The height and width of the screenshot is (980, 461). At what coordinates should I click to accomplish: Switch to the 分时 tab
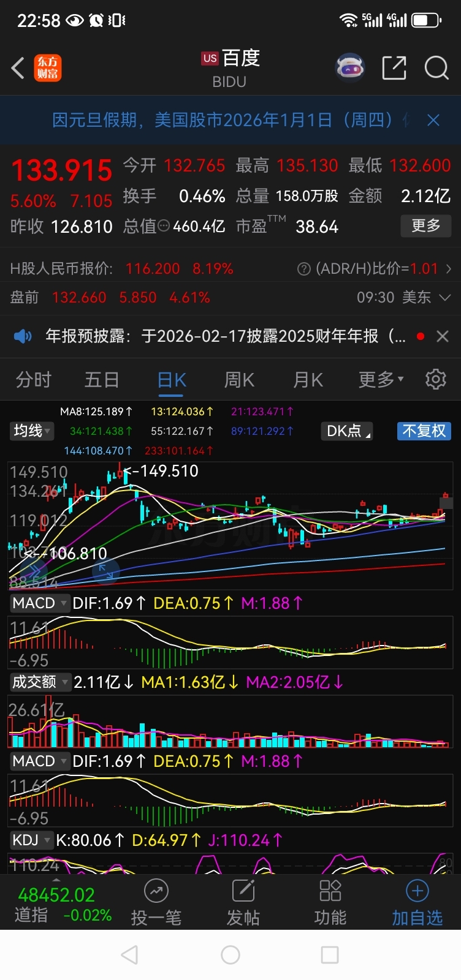pyautogui.click(x=34, y=380)
